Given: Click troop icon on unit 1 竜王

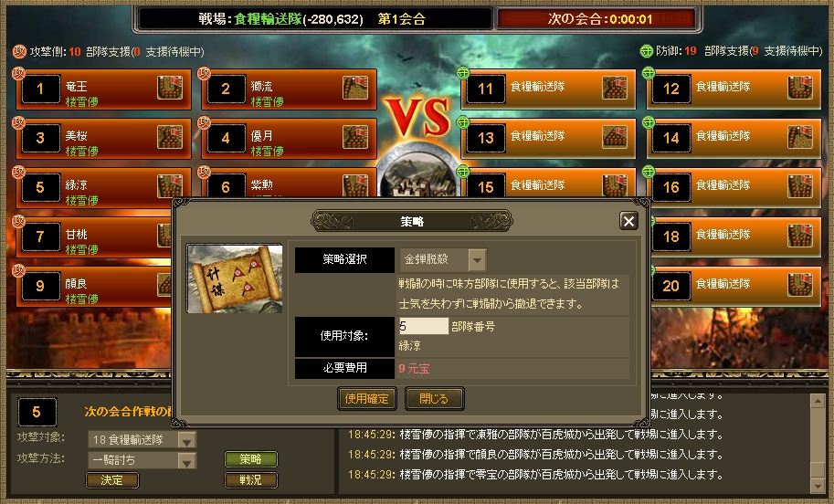Looking at the screenshot, I should click(170, 88).
